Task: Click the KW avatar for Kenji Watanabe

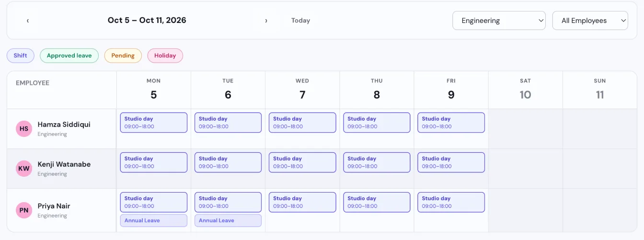Action: (x=24, y=169)
